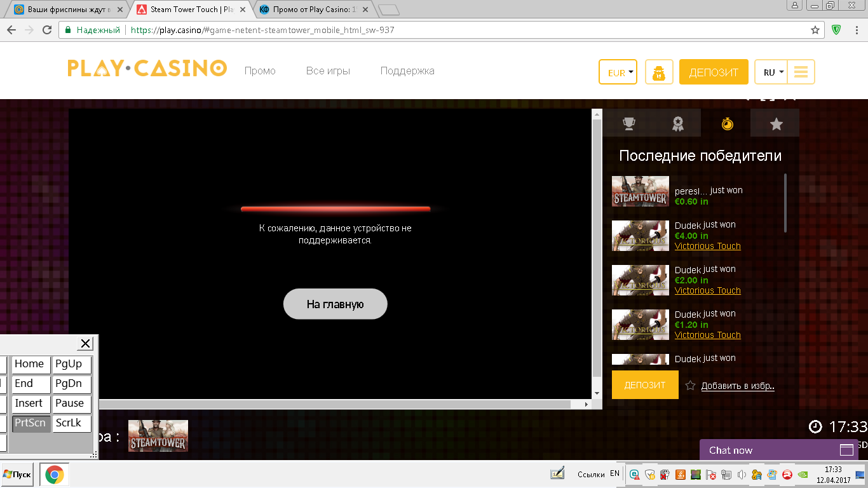This screenshot has width=868, height=488.
Task: Open the Action Center flag icon in tray
Action: pyautogui.click(x=710, y=474)
